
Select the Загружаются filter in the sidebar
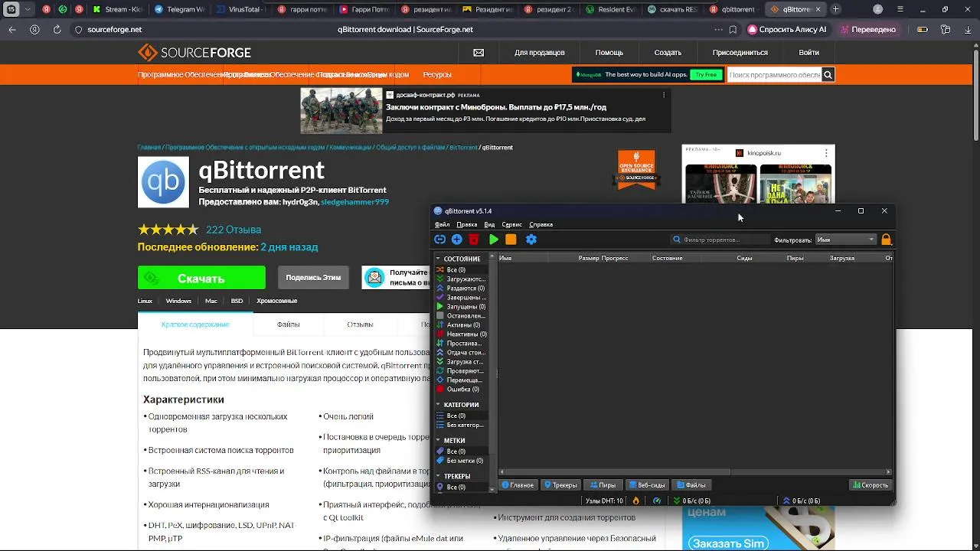(x=460, y=279)
